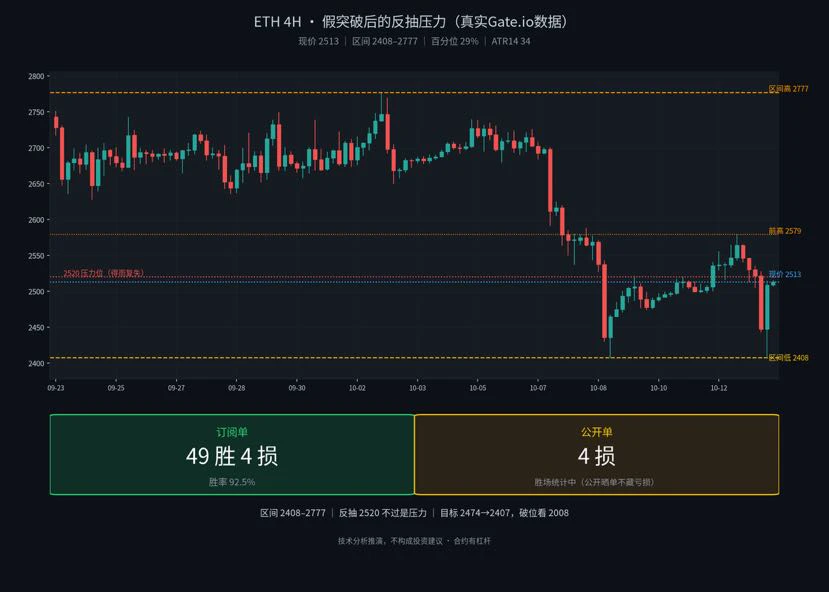Select the 09-23 date axis label
The width and height of the screenshot is (829, 592).
click(x=56, y=388)
